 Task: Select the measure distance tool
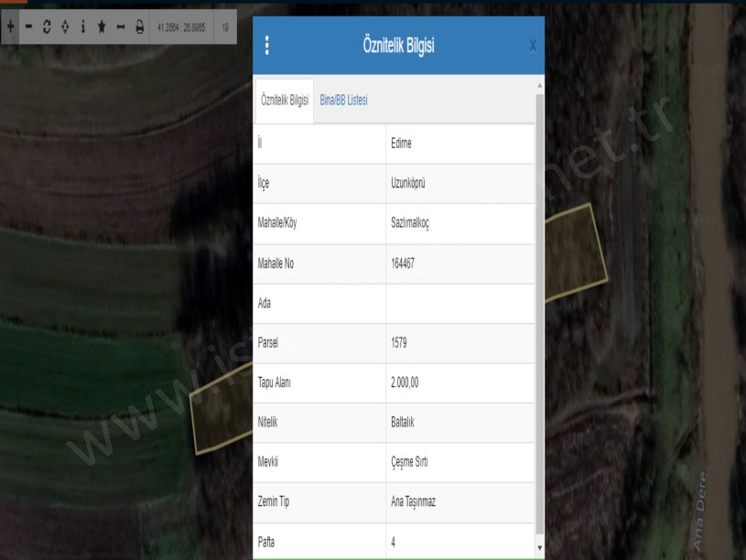click(x=120, y=27)
